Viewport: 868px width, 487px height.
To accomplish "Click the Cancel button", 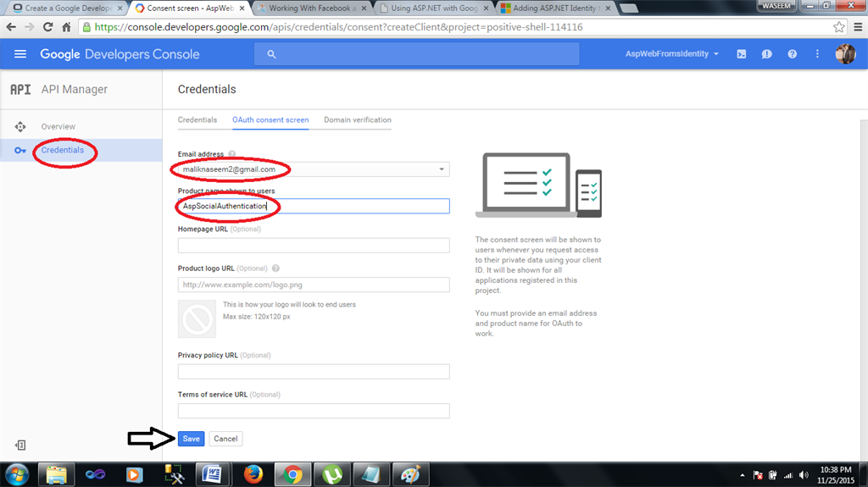I will [225, 439].
